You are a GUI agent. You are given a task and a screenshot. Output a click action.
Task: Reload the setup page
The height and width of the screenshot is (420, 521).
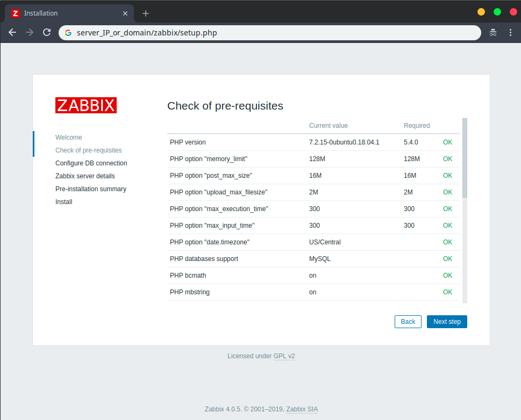point(47,32)
